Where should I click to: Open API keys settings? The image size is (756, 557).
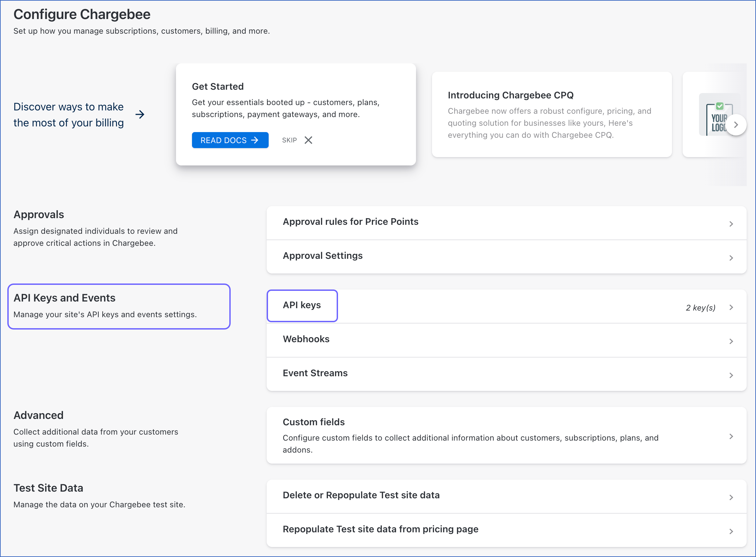pyautogui.click(x=506, y=306)
